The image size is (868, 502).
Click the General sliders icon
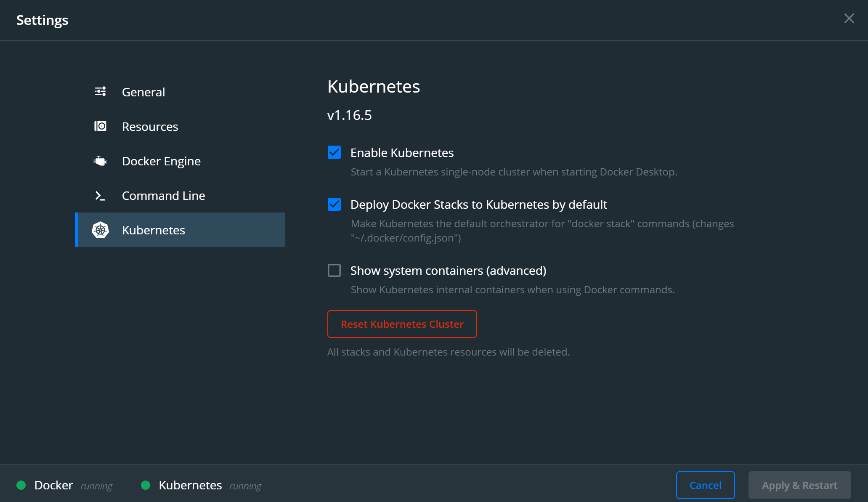pos(100,92)
